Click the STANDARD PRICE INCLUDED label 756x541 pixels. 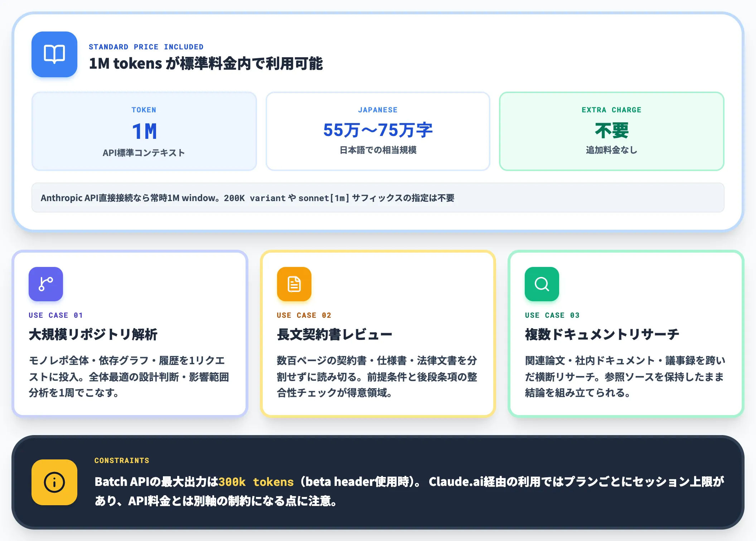pos(146,47)
